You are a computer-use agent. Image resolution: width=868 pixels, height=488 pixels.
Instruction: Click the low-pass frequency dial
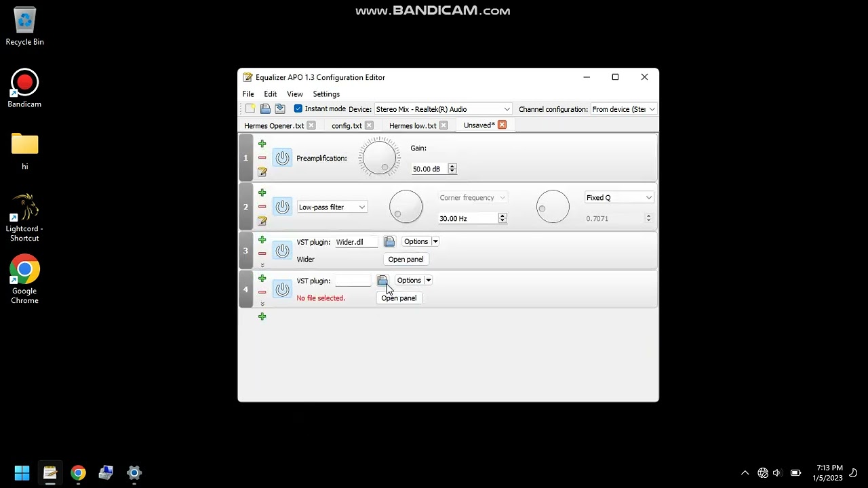[406, 207]
